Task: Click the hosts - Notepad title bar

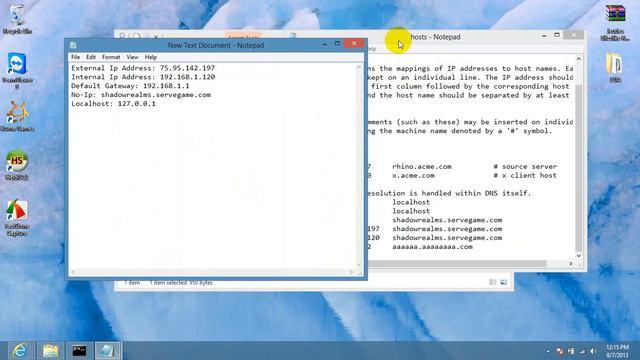Action: (435, 37)
